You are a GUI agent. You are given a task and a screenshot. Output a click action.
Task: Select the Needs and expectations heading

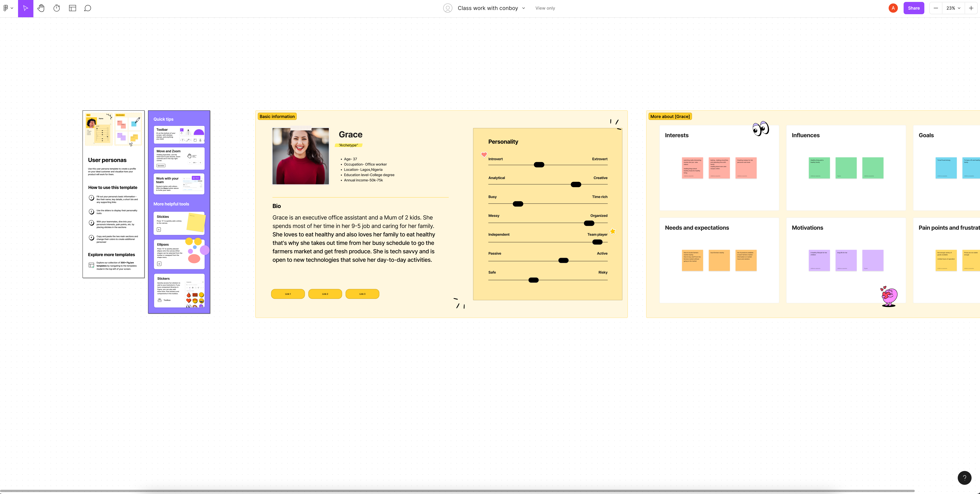pyautogui.click(x=697, y=228)
